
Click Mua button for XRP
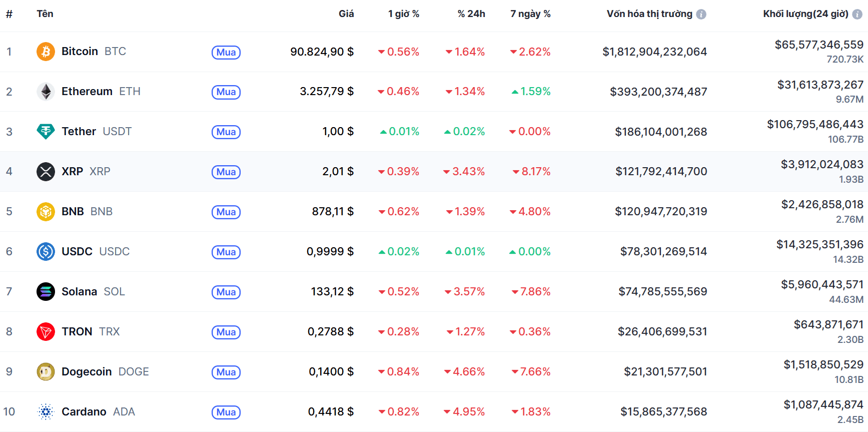click(x=226, y=172)
